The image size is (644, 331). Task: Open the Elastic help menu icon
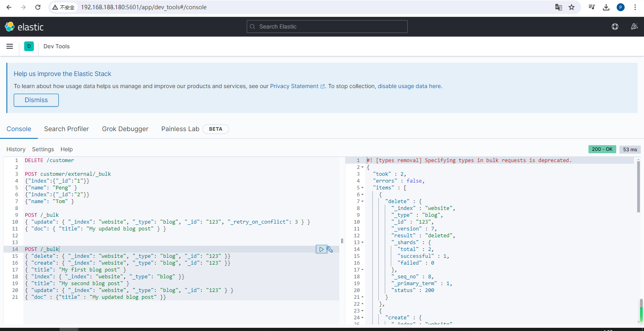click(615, 27)
